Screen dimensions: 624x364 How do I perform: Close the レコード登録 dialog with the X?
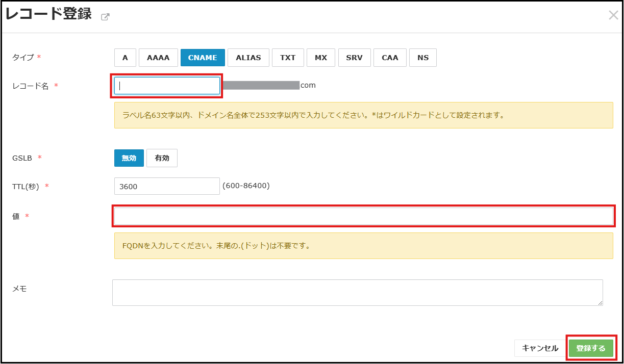point(613,15)
